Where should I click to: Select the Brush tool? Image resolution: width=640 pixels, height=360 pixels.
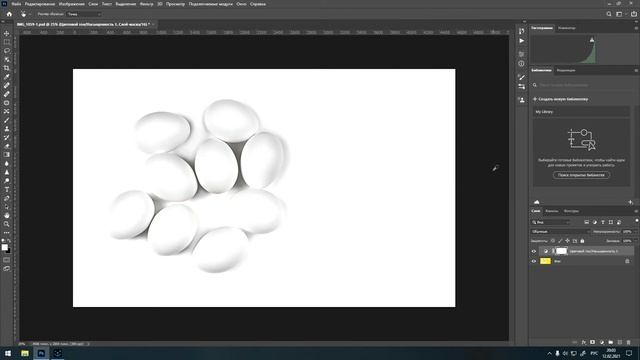click(7, 120)
